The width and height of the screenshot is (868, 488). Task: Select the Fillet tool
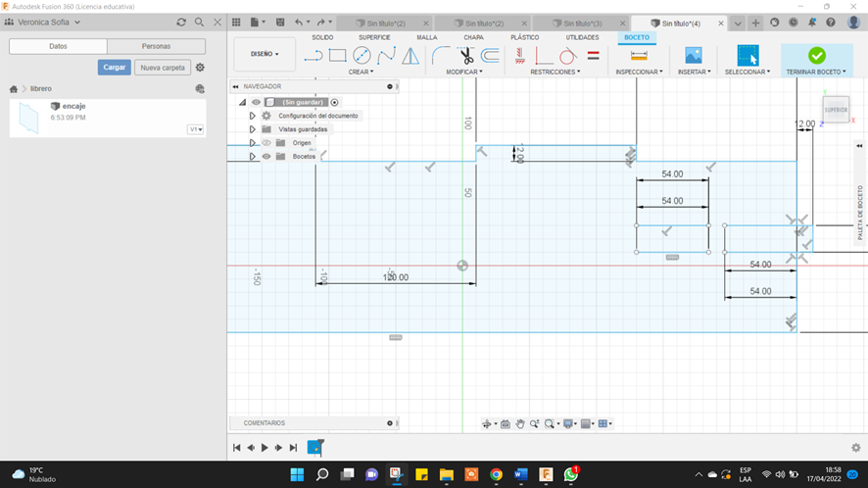click(x=441, y=56)
